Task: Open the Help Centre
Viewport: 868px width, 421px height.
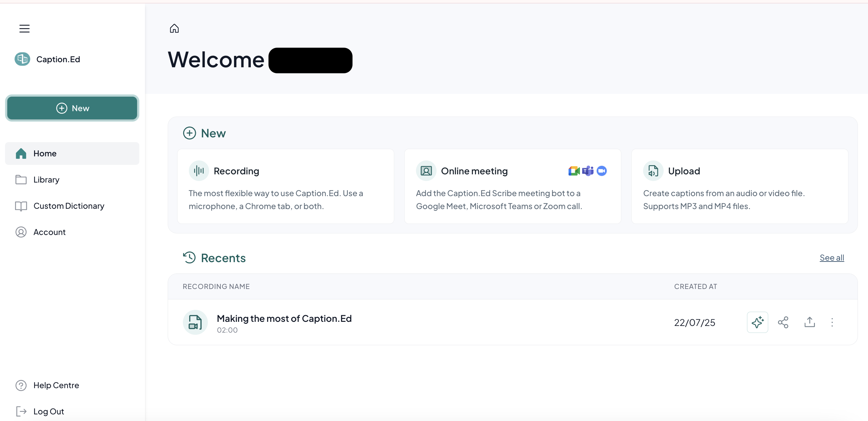Action: point(72,385)
